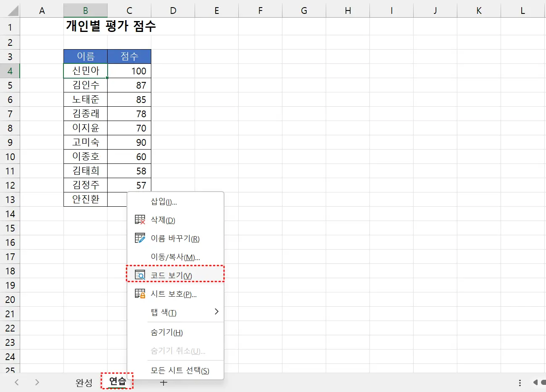This screenshot has height=392, width=546.
Task: Select column F header
Action: [x=261, y=11]
